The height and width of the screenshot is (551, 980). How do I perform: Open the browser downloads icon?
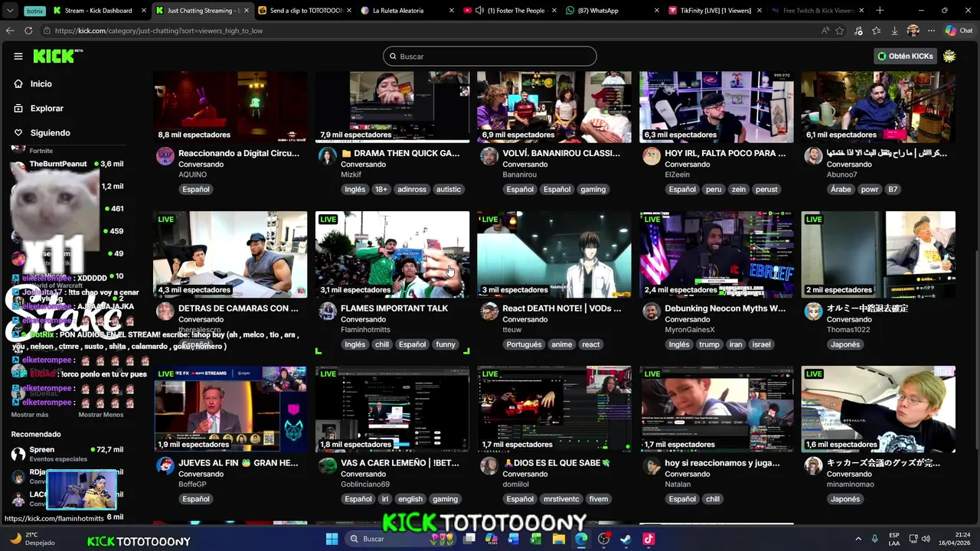point(894,31)
